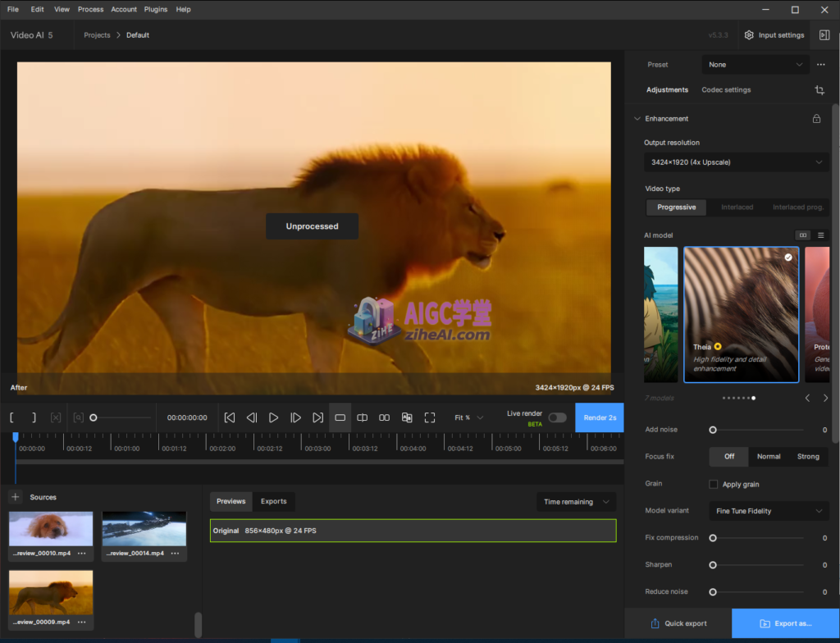Screen dimensions: 840x643
Task: Jump to last frame
Action: [317, 417]
